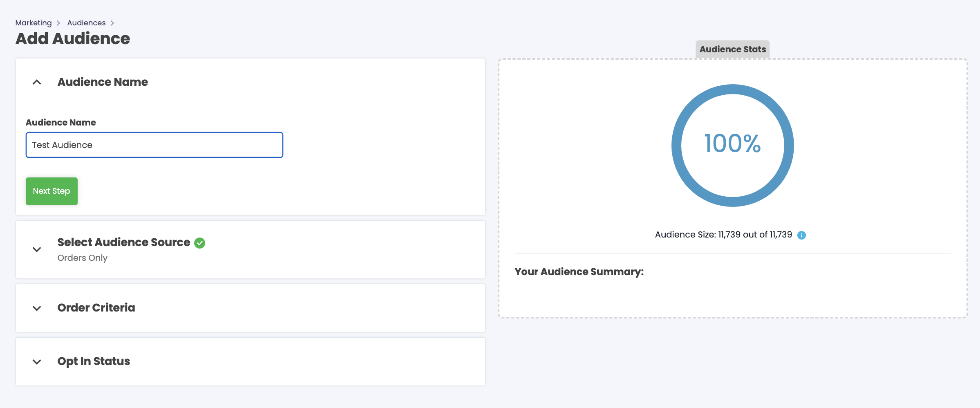This screenshot has height=408, width=980.
Task: Click inside the Audience Name text field
Action: coord(154,145)
